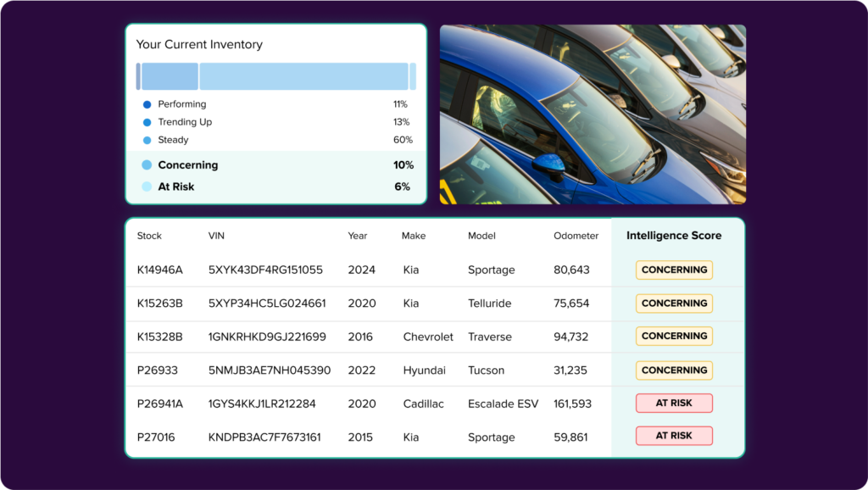868x490 pixels.
Task: Click the Steady legend dot
Action: pyautogui.click(x=147, y=140)
